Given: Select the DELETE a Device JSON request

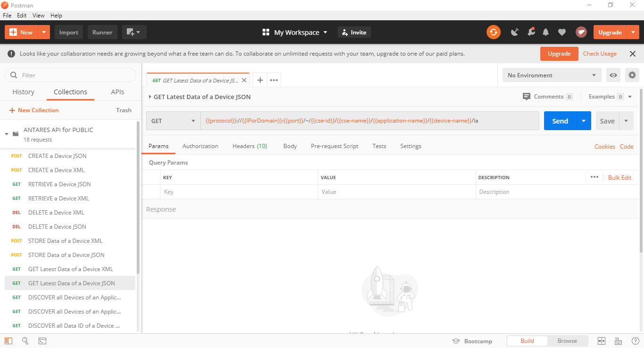Looking at the screenshot, I should [57, 227].
